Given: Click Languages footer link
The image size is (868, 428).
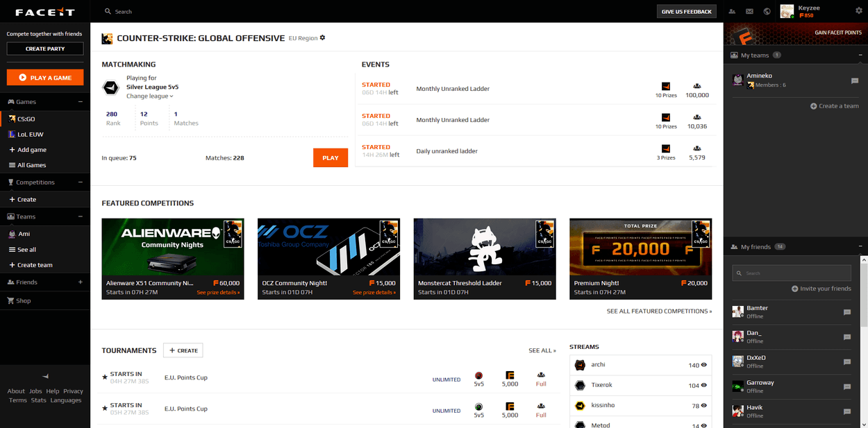Looking at the screenshot, I should [66, 400].
